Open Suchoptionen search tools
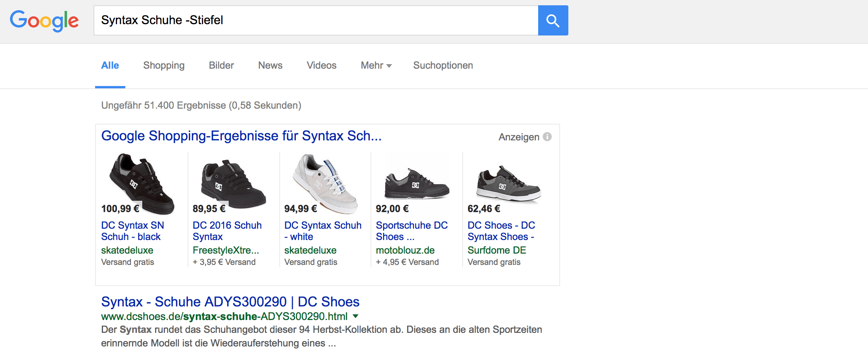Screen dimensions: 868x357 tap(443, 65)
